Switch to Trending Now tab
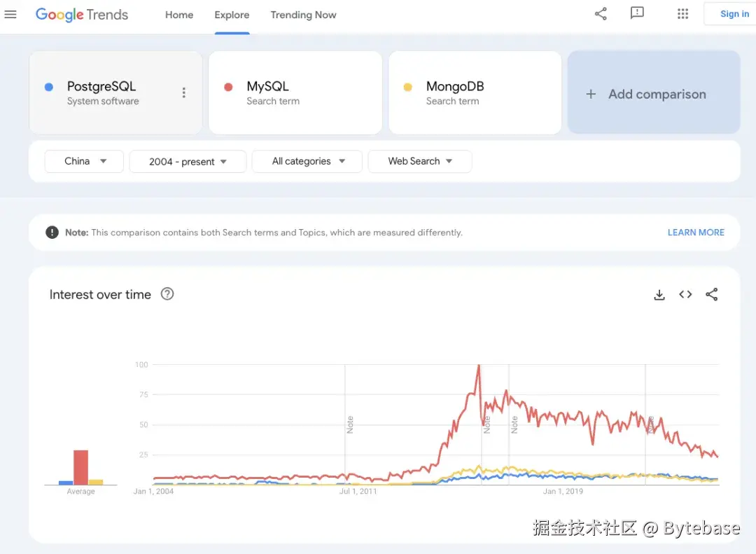756x554 pixels. tap(303, 15)
